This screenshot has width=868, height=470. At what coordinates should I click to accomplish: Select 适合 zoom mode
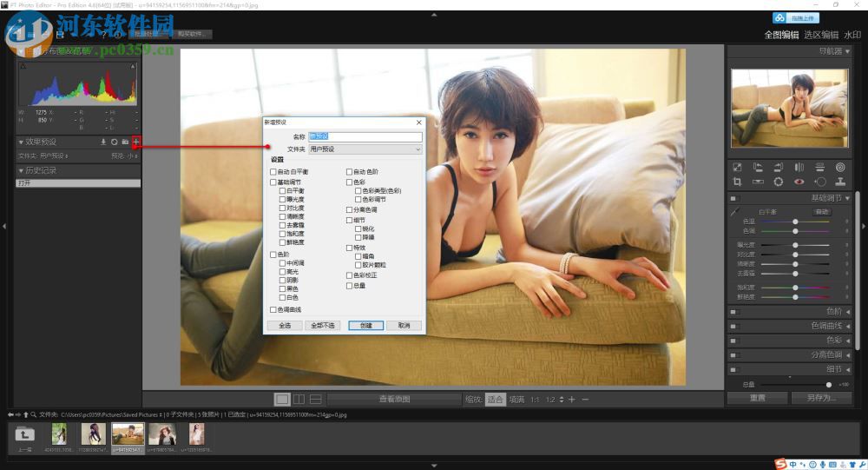click(496, 399)
